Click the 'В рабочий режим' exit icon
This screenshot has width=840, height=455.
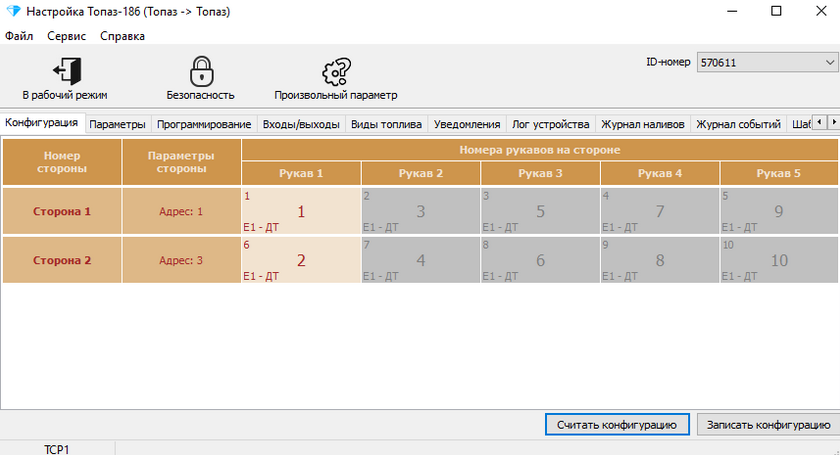tap(67, 71)
